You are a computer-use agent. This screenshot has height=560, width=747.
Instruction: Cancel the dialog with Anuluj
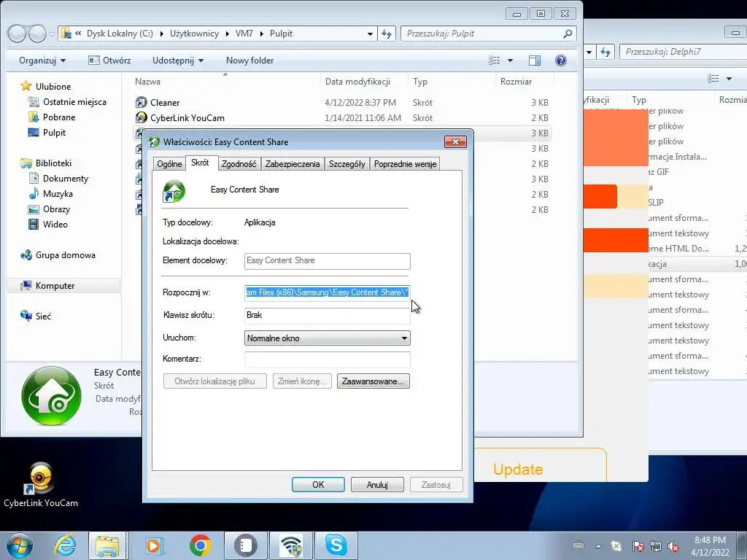click(x=377, y=485)
